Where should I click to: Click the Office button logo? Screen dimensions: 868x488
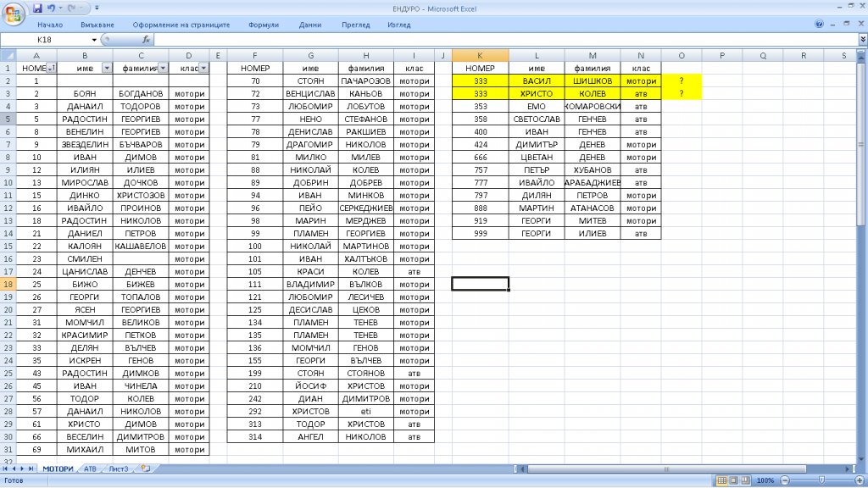coord(14,14)
